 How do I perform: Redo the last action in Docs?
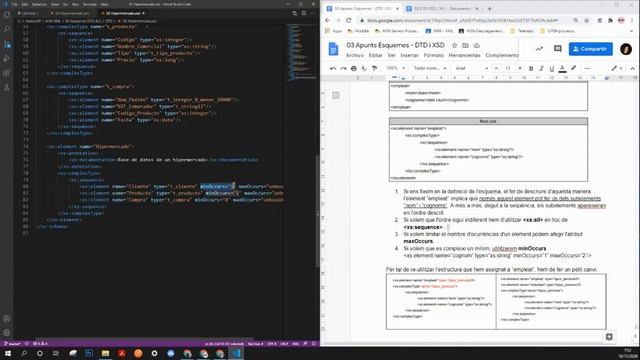point(343,68)
